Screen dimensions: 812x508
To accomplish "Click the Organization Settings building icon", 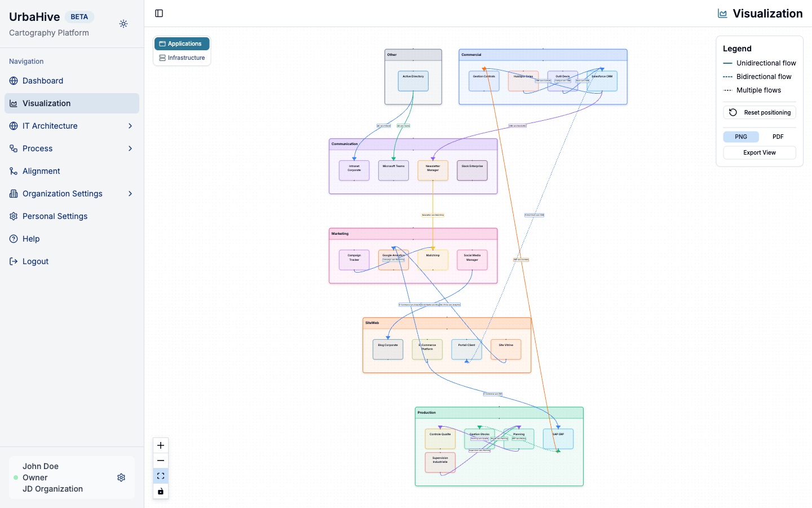I will (x=14, y=194).
